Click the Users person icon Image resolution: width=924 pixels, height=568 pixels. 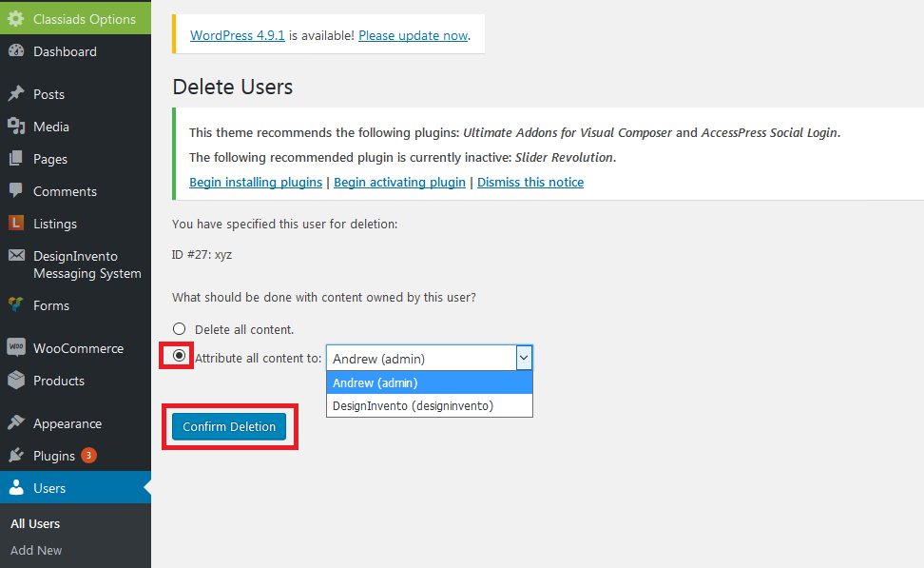(16, 487)
